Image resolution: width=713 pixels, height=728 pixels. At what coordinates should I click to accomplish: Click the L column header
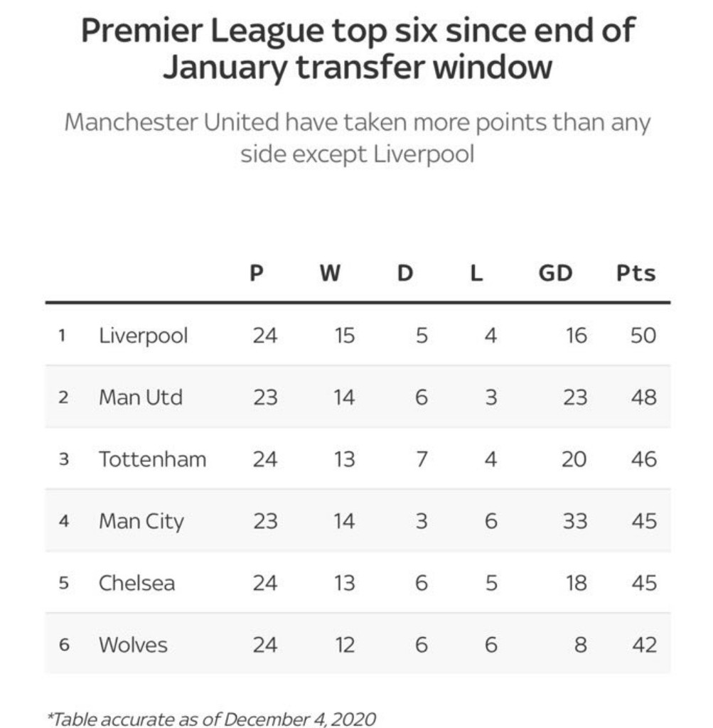point(476,274)
